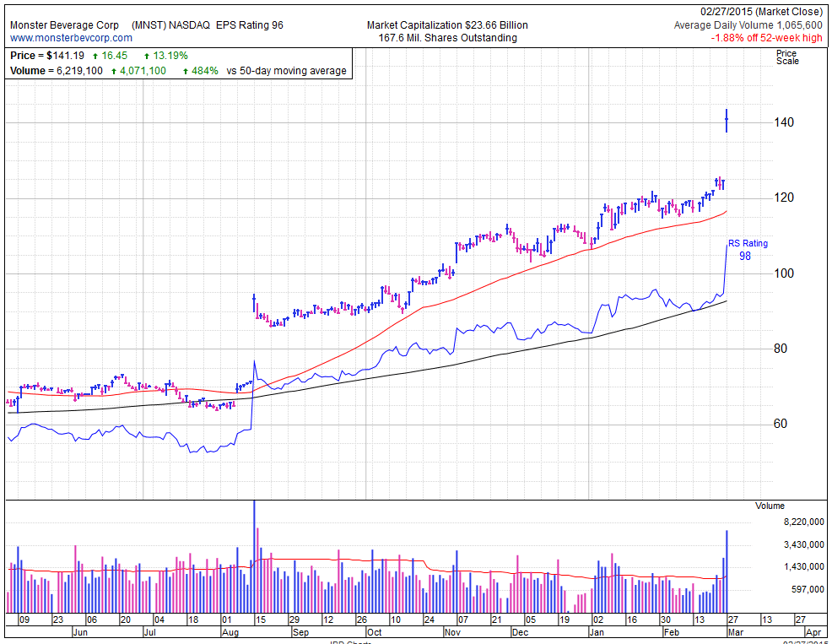Click the 24 week date label

point(429,620)
